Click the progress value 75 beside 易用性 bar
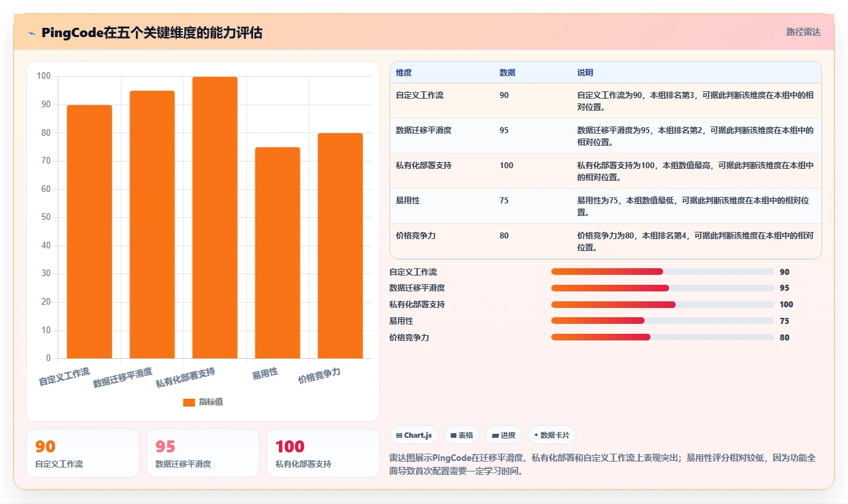This screenshot has height=504, width=848. point(784,321)
